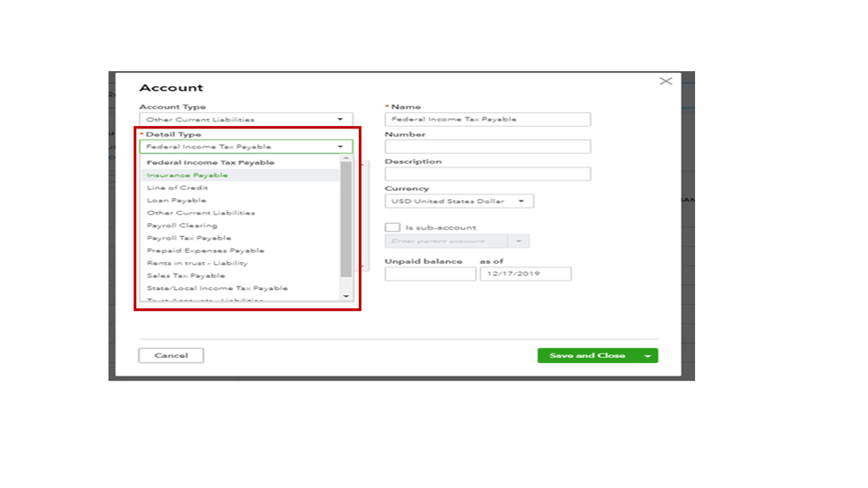Open the Currency dropdown
The width and height of the screenshot is (868, 488).
tap(459, 201)
